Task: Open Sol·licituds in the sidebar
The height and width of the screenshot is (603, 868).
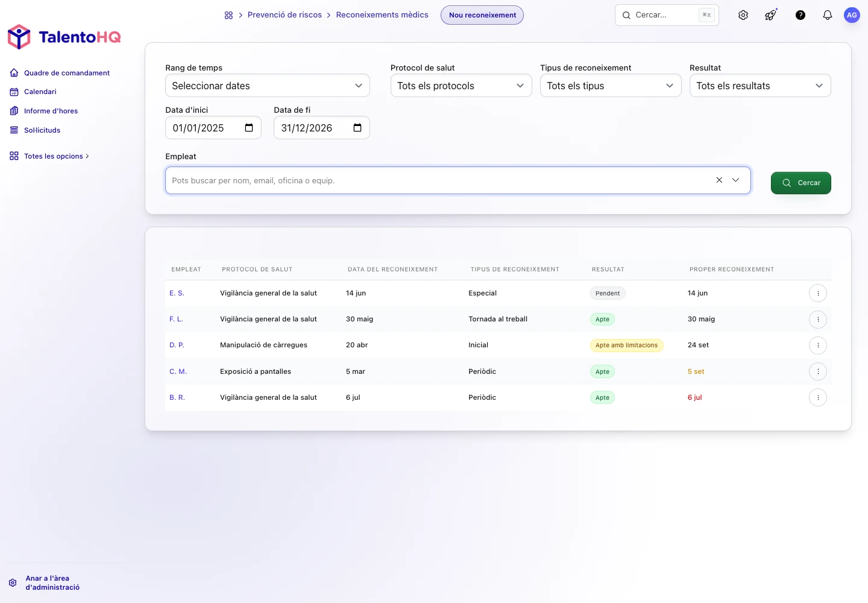Action: [x=35, y=130]
